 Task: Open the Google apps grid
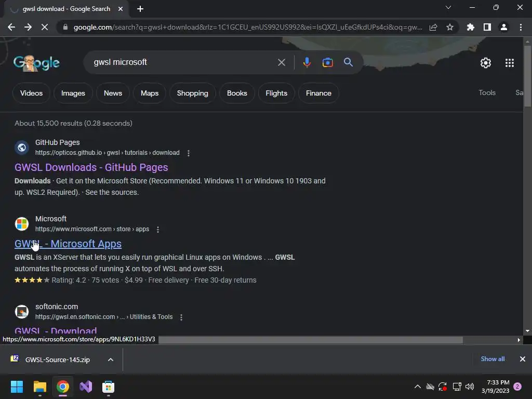click(x=510, y=63)
